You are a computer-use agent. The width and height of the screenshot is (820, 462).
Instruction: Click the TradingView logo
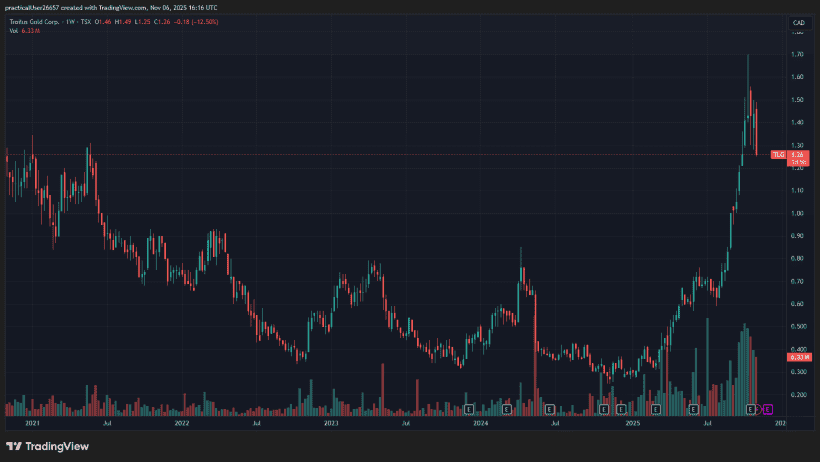(32, 446)
